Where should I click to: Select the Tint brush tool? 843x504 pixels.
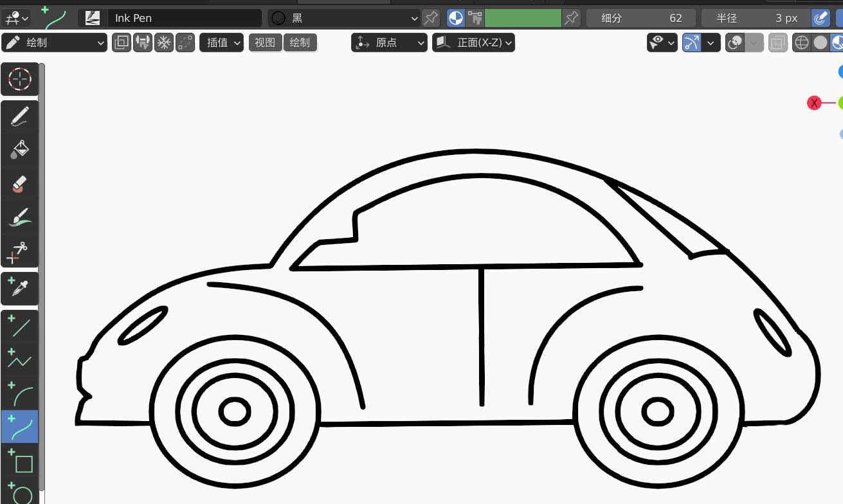click(19, 216)
